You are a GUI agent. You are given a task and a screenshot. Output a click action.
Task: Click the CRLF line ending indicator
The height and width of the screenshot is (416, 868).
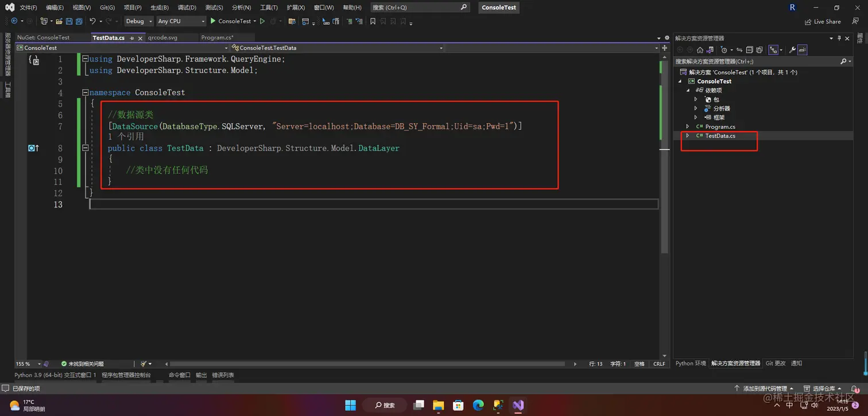(x=659, y=364)
